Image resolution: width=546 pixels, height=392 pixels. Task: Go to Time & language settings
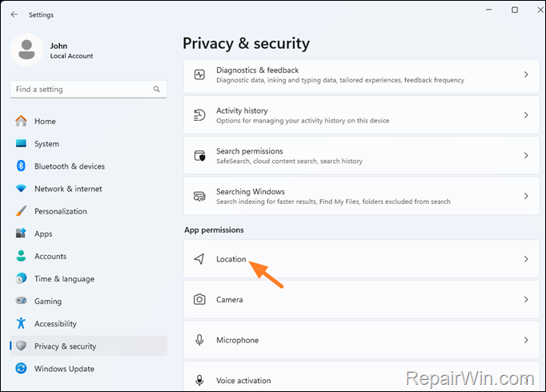click(x=64, y=279)
